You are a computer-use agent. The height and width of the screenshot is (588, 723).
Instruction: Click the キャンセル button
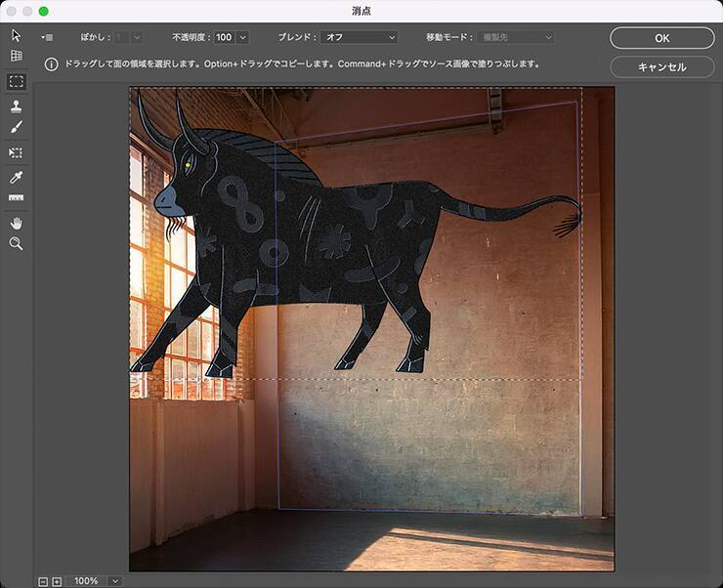point(661,67)
